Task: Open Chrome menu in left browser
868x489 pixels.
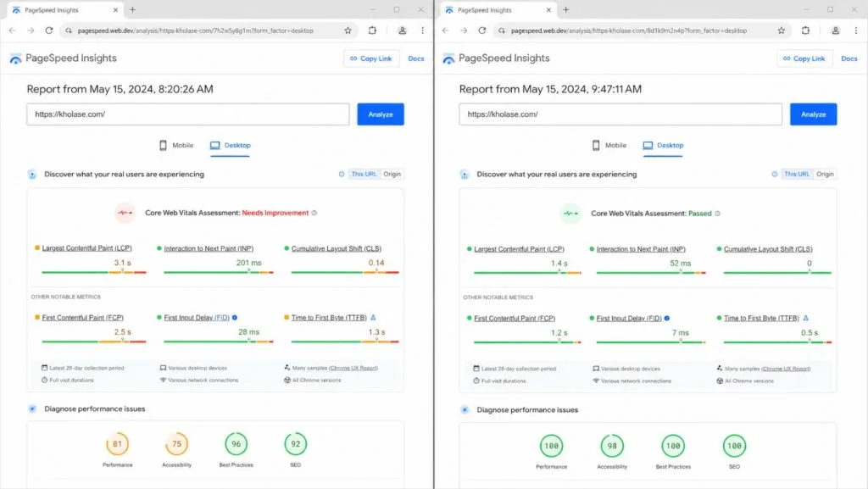Action: (x=422, y=31)
